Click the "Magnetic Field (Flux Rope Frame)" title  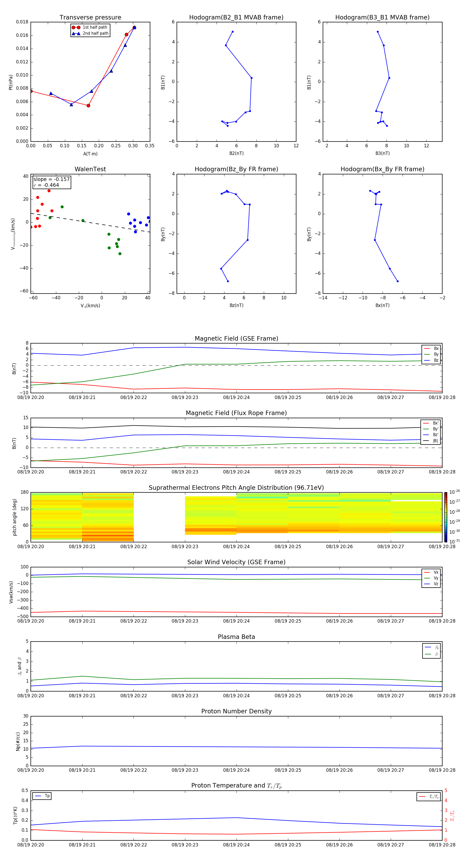[x=236, y=413]
